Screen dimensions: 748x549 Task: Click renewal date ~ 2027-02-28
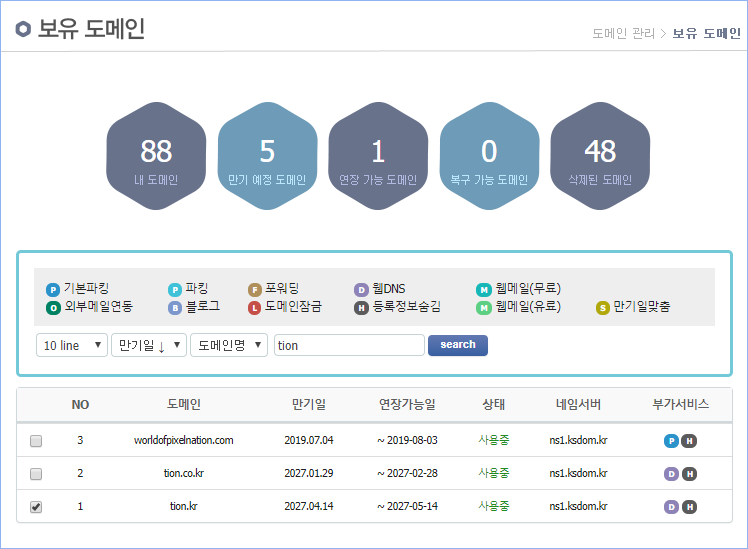(x=407, y=473)
